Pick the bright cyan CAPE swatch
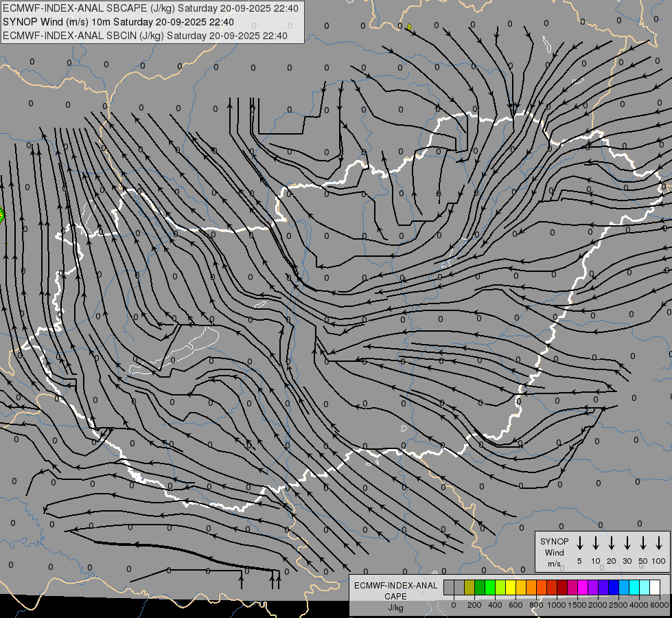The image size is (672, 618). pos(635,587)
